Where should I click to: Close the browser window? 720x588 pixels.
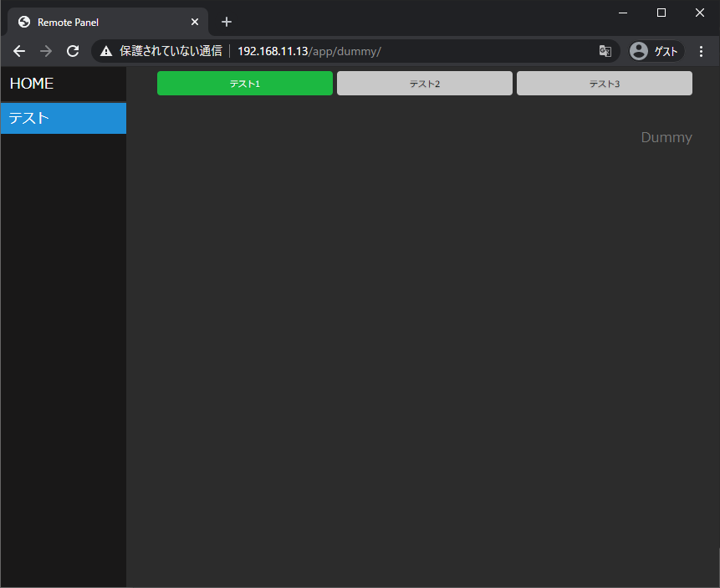pyautogui.click(x=700, y=13)
